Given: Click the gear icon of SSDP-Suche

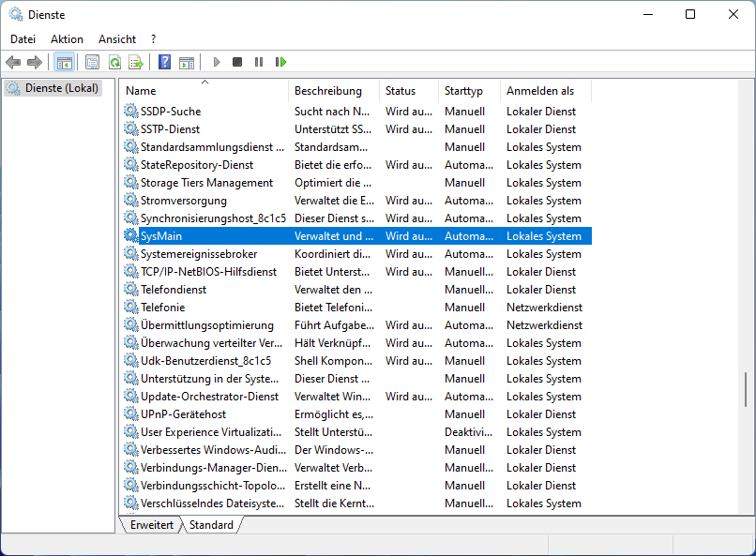Looking at the screenshot, I should [x=131, y=111].
